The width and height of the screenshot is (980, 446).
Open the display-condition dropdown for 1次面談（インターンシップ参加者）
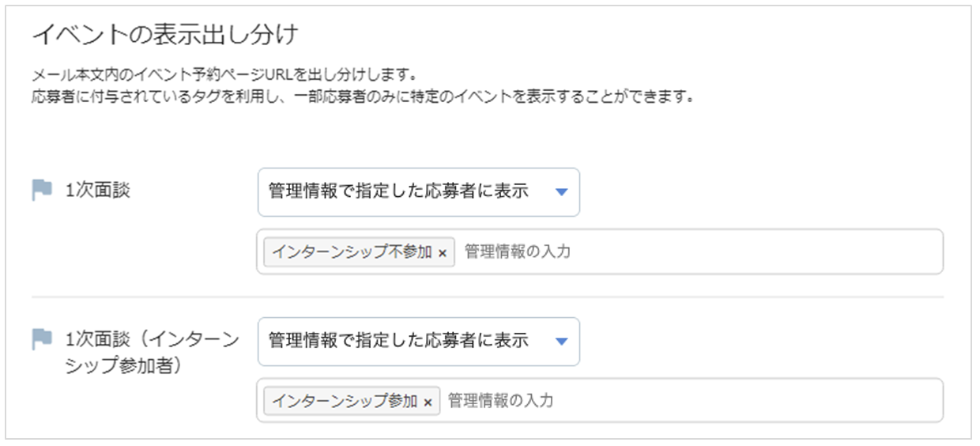[419, 342]
